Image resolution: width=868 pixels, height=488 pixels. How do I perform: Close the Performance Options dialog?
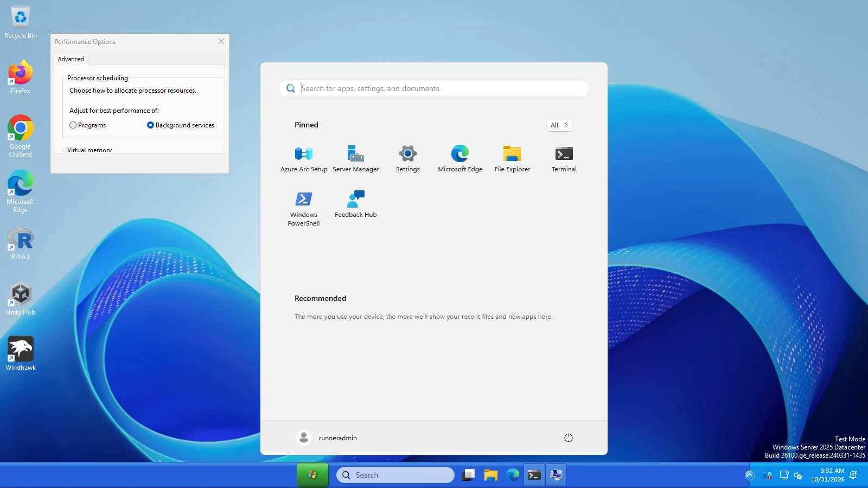[x=221, y=41]
